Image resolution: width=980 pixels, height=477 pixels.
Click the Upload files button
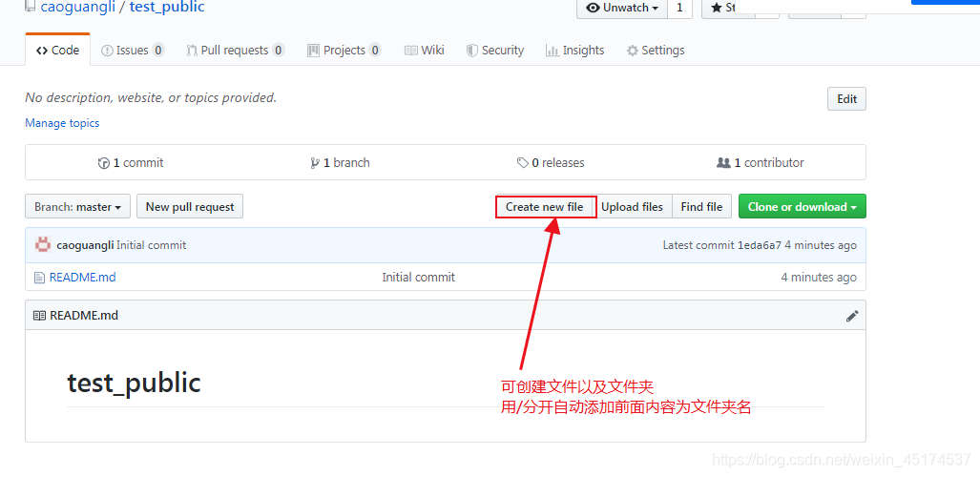click(632, 207)
